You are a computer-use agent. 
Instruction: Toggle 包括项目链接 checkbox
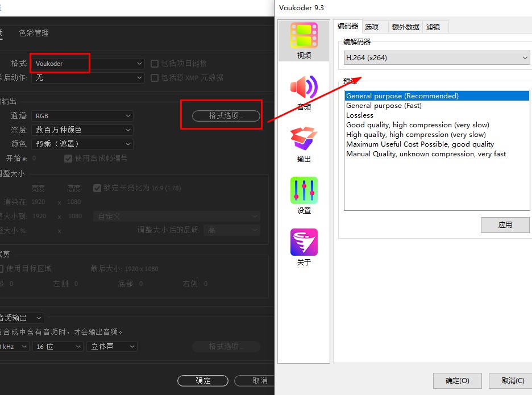click(x=155, y=64)
